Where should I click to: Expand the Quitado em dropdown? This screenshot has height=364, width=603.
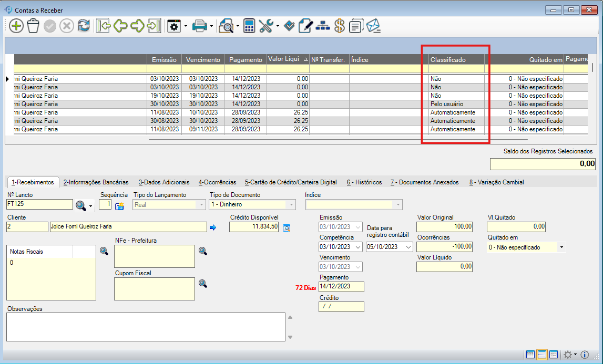pos(561,247)
